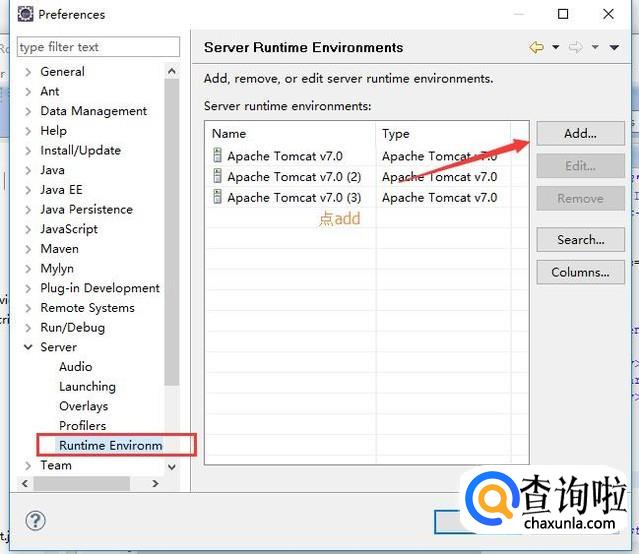Select Overlays under Server
The height and width of the screenshot is (554, 639).
click(x=84, y=406)
